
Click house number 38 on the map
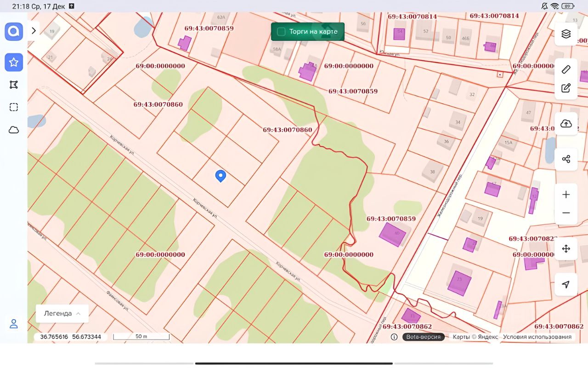432,172
